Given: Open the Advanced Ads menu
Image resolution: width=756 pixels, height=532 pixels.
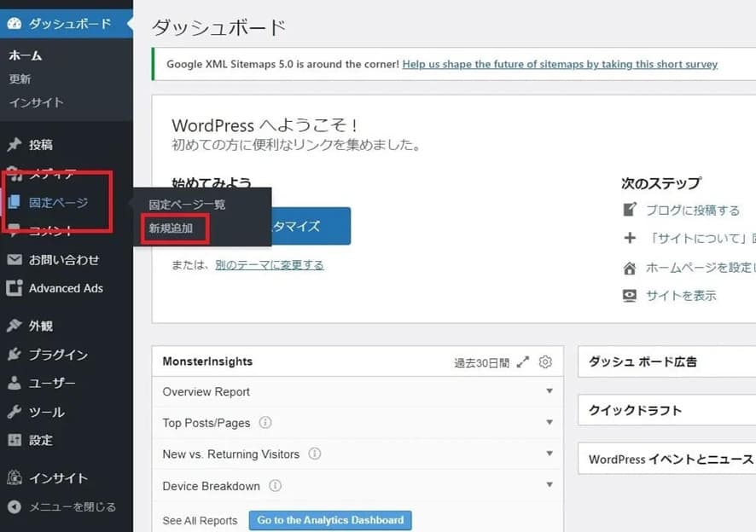Looking at the screenshot, I should click(66, 288).
